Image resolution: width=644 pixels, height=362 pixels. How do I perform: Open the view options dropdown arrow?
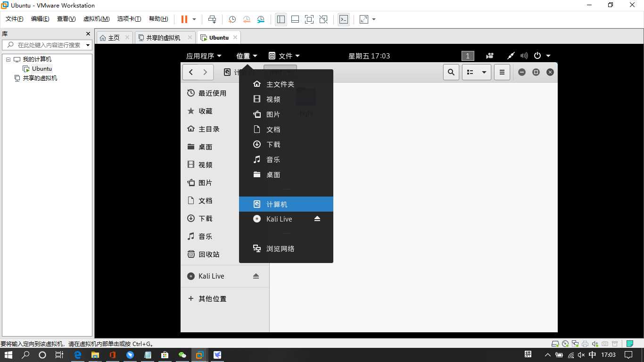(484, 72)
